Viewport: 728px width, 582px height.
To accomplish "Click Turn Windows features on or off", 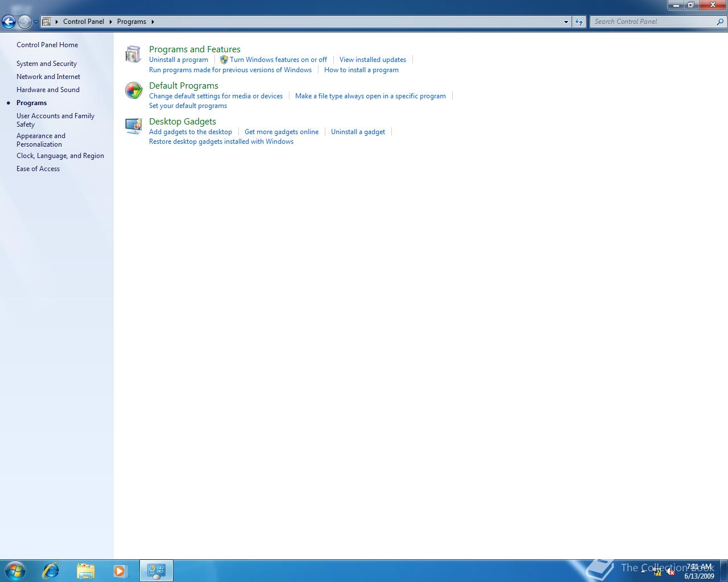I will tap(278, 60).
